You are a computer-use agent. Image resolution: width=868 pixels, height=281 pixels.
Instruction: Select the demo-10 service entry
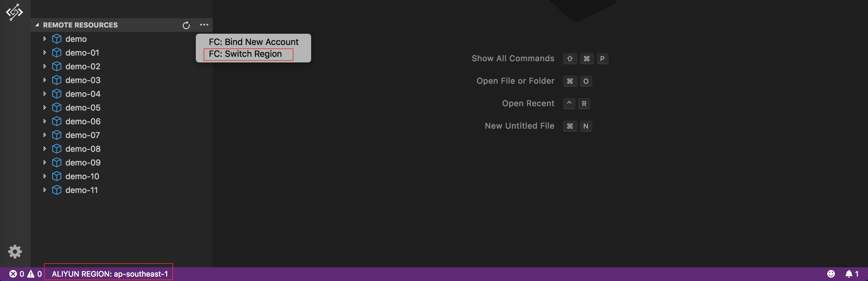coord(82,176)
